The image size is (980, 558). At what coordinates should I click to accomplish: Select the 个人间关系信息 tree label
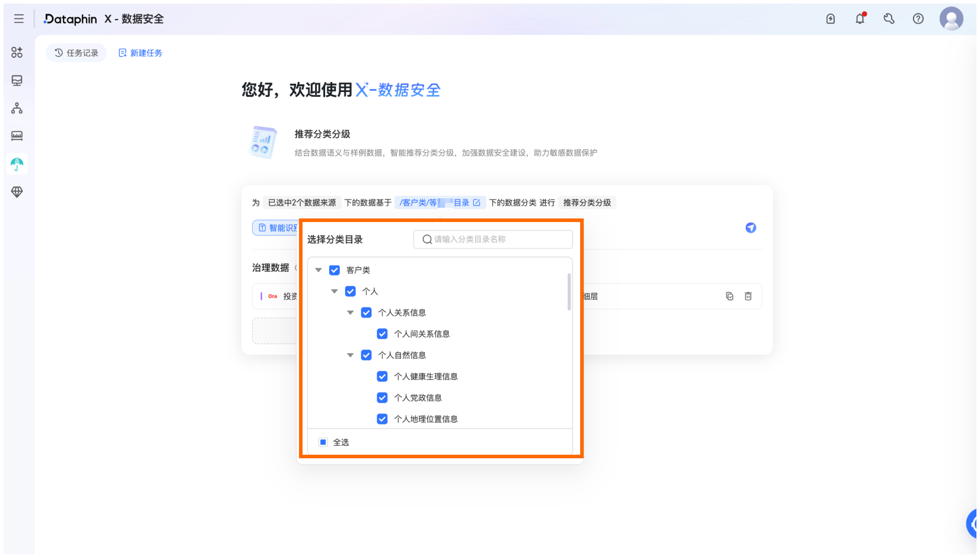[422, 334]
